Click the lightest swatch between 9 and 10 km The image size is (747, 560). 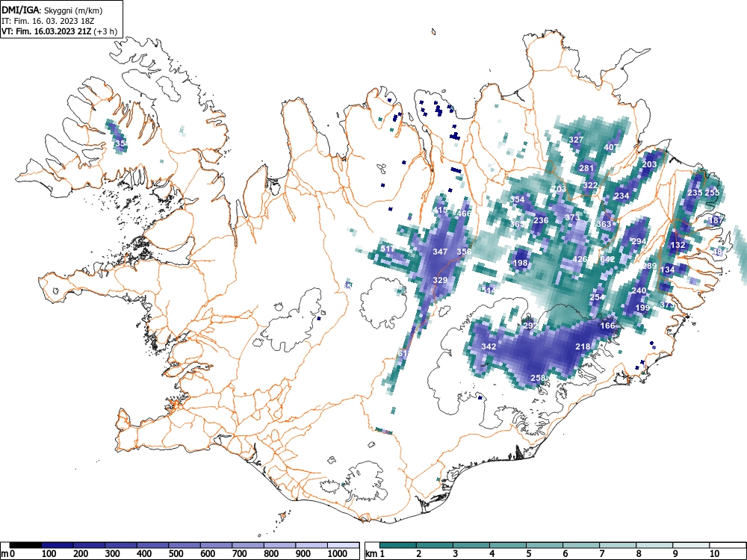click(x=691, y=545)
